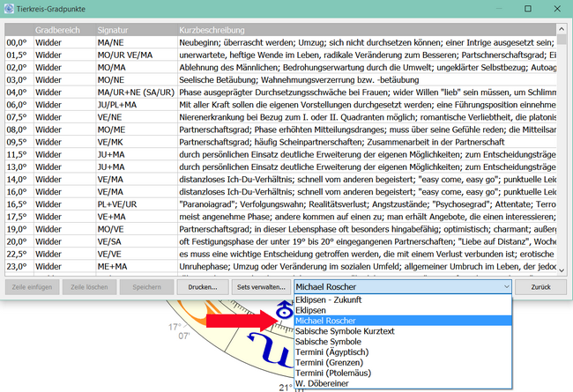Choose 'Eklipsen' in the dropdown list
The image size is (573, 392).
click(x=403, y=311)
